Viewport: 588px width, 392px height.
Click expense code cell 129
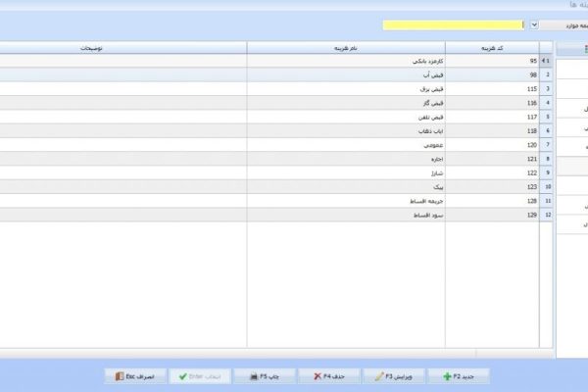(x=492, y=215)
